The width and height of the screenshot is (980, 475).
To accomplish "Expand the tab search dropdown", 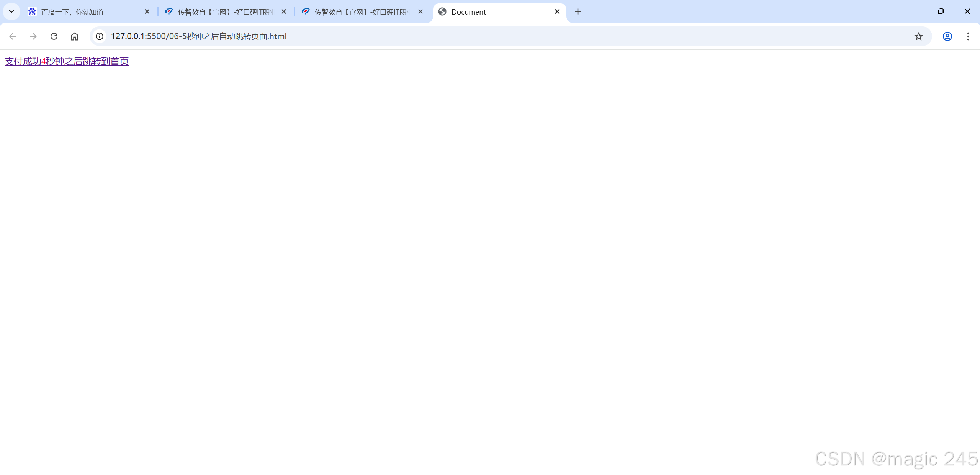I will pyautogui.click(x=11, y=12).
